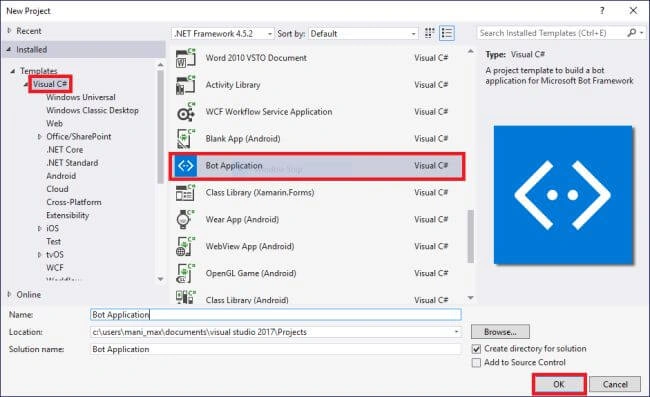Click the category tree scroll-up arrow
650x397 pixels.
[x=160, y=65]
